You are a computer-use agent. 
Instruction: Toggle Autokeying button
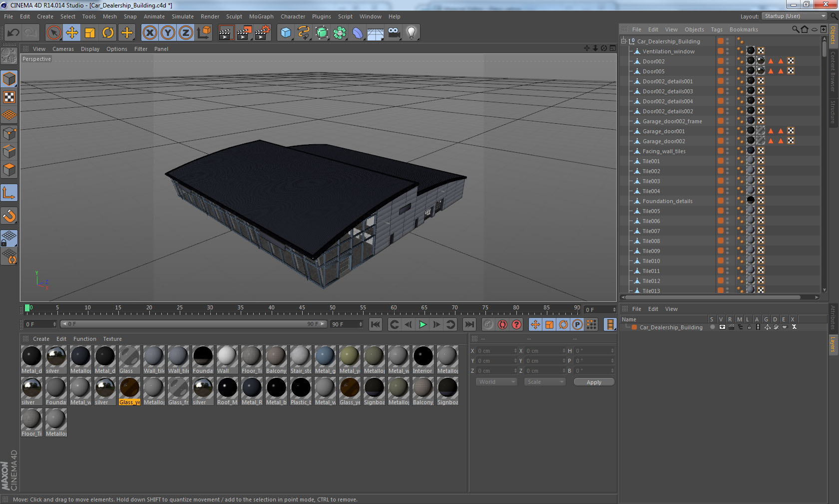click(502, 324)
